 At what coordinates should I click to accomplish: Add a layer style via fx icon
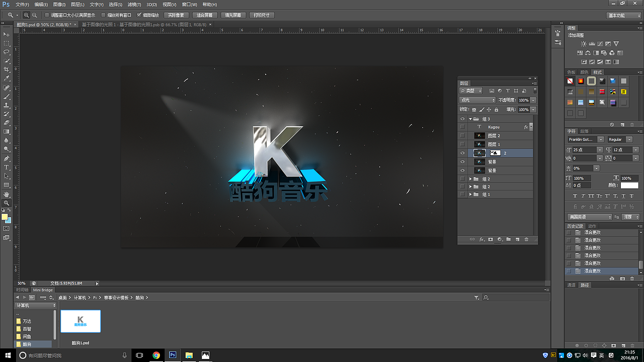481,239
